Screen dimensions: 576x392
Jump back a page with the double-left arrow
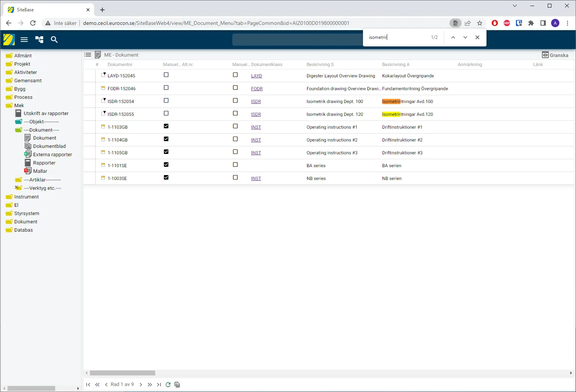(97, 384)
